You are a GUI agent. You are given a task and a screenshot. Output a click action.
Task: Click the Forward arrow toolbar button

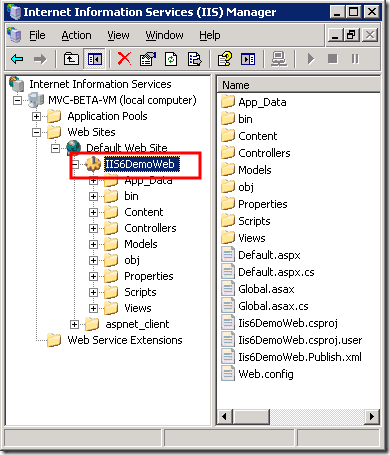(40, 59)
